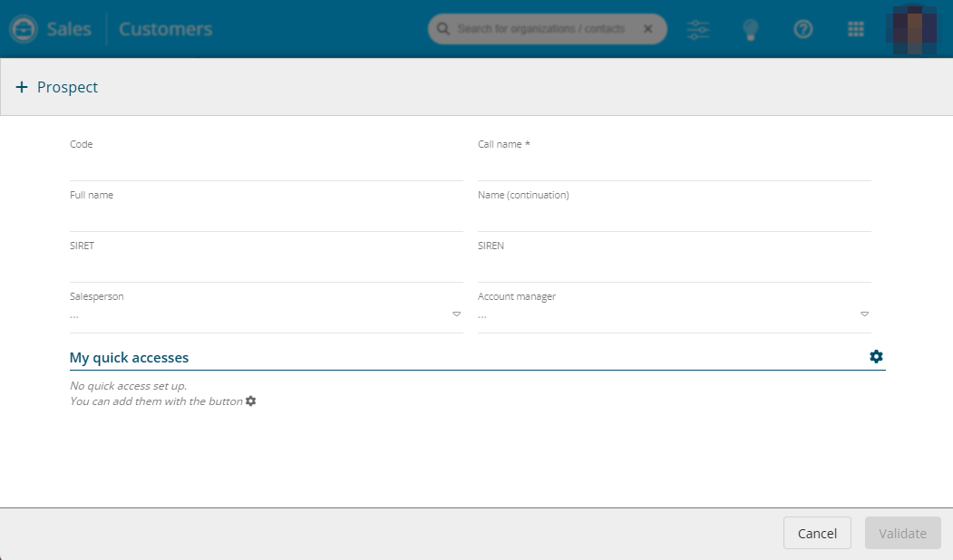Open the apps grid launcher
This screenshot has height=560, width=953.
coord(855,29)
